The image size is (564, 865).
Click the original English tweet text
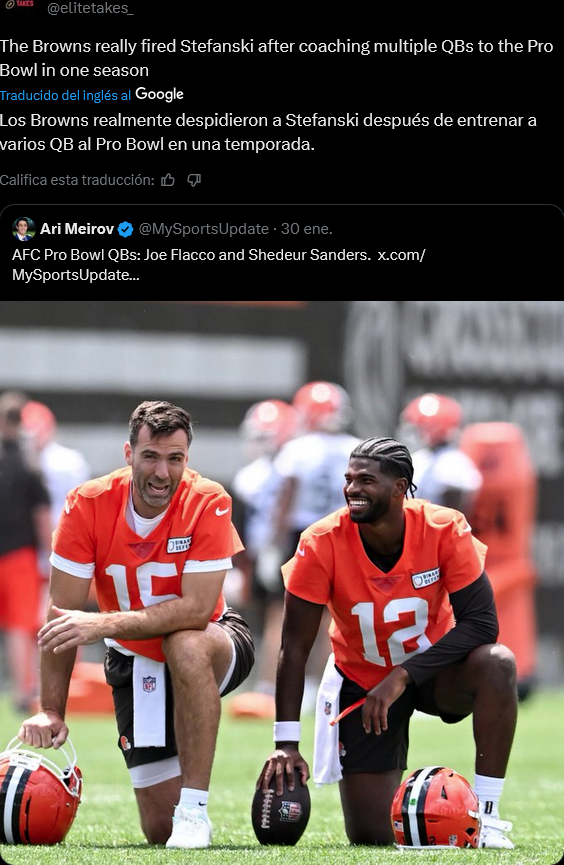(x=276, y=58)
